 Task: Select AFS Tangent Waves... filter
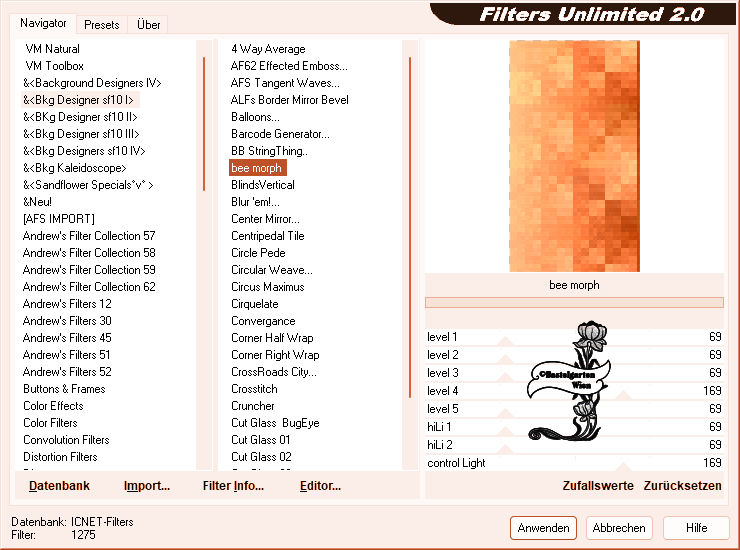tap(285, 83)
